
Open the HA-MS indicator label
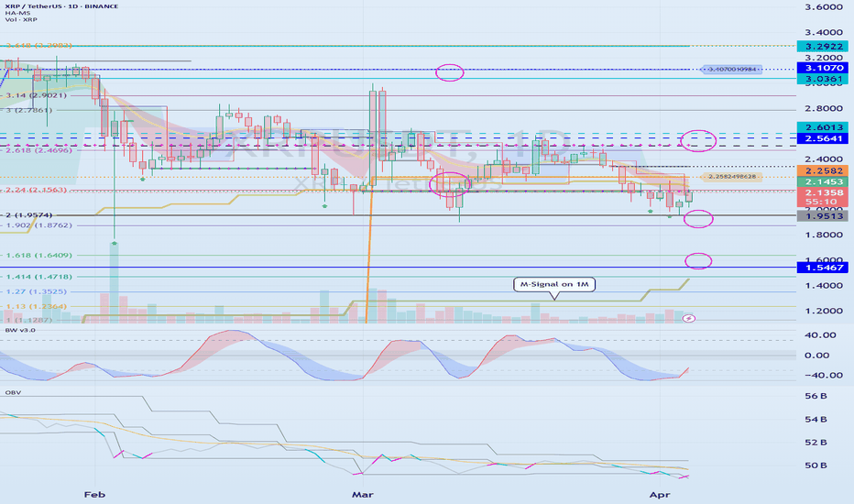(x=17, y=13)
